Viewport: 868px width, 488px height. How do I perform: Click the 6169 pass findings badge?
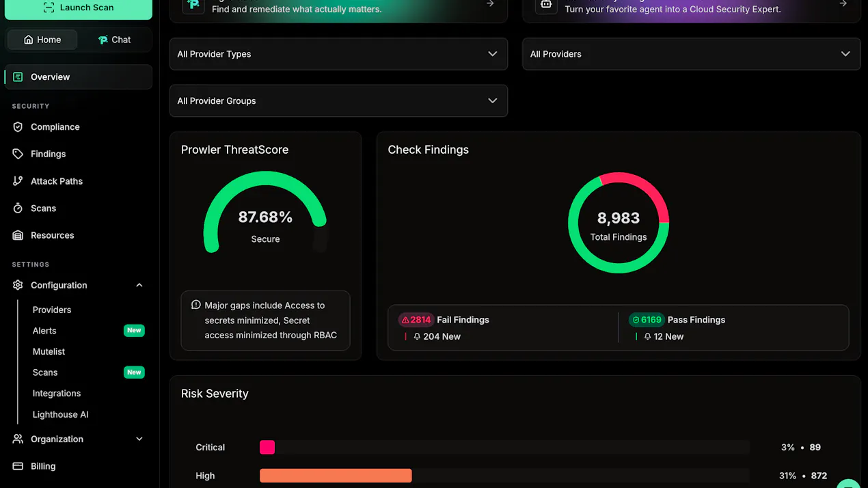click(x=647, y=320)
